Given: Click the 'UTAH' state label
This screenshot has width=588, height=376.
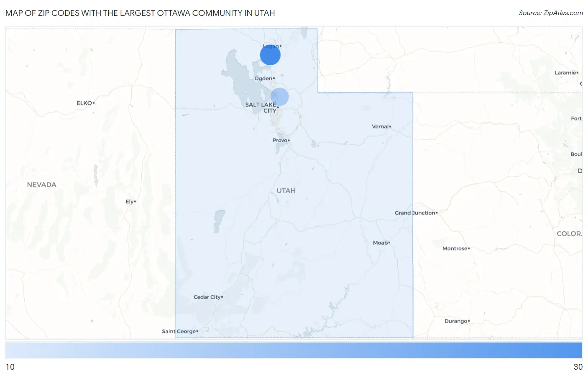Looking at the screenshot, I should tap(286, 191).
